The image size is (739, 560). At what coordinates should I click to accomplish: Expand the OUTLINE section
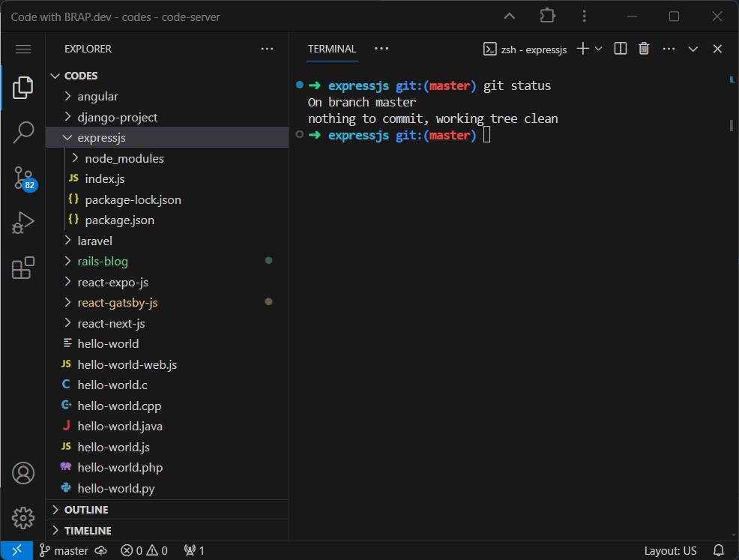85,509
